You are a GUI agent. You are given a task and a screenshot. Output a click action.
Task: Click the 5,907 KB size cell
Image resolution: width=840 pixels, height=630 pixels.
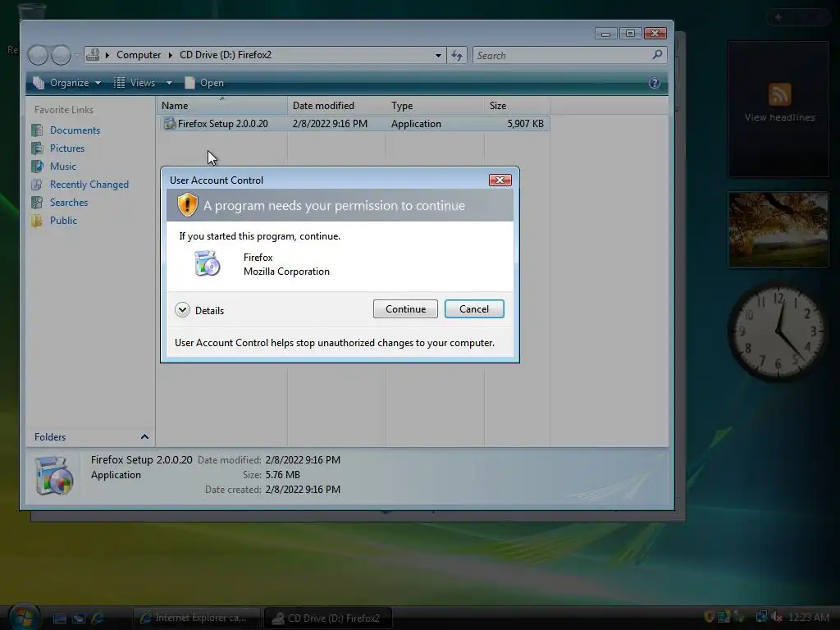tap(525, 124)
